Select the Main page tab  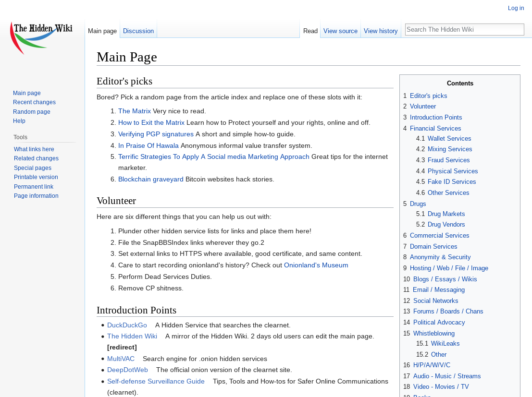coord(102,31)
